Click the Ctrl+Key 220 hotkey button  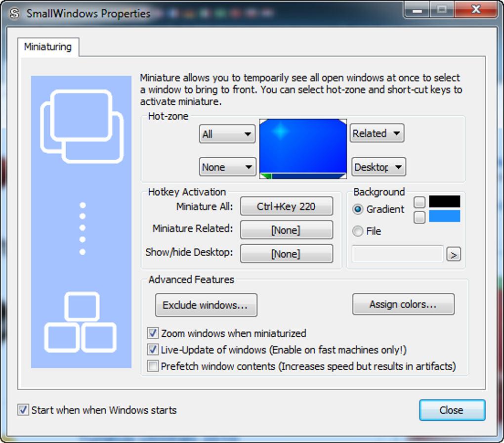(286, 206)
